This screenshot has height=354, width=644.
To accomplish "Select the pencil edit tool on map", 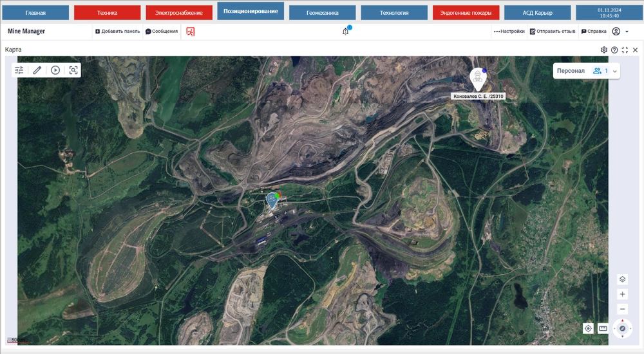I will coord(37,70).
